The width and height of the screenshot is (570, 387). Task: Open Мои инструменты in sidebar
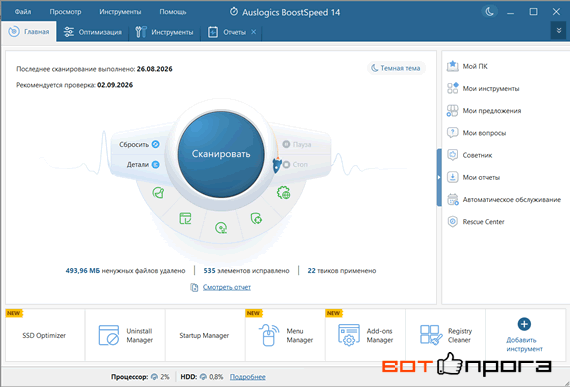pyautogui.click(x=483, y=88)
